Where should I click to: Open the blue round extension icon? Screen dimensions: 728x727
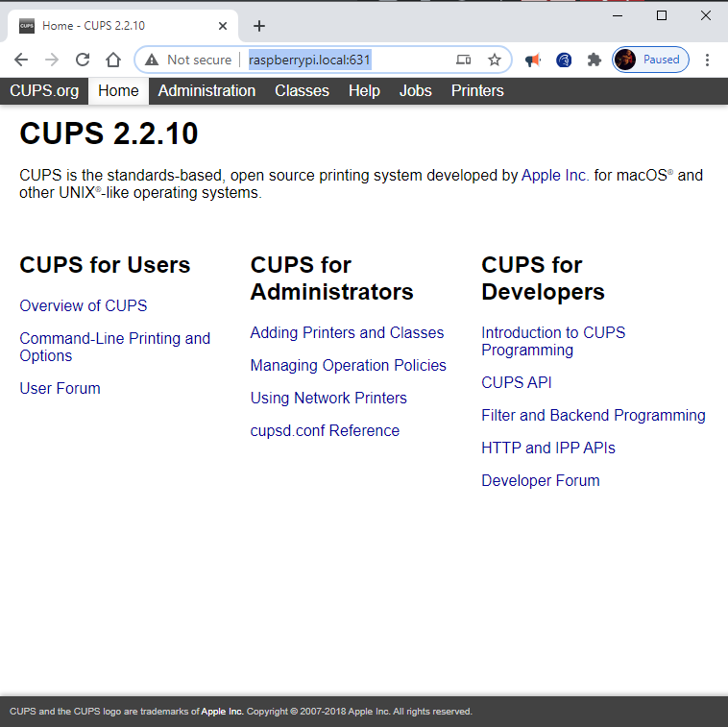pyautogui.click(x=564, y=60)
